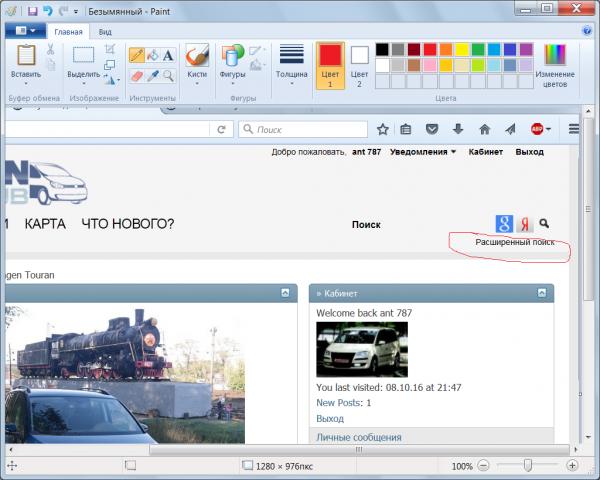Expand the Вставить dropdown arrow
The width and height of the screenshot is (600, 480).
(26, 83)
